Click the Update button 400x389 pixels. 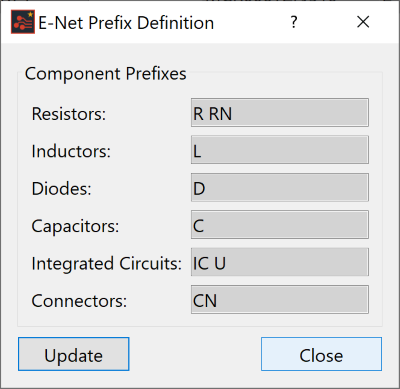point(74,354)
